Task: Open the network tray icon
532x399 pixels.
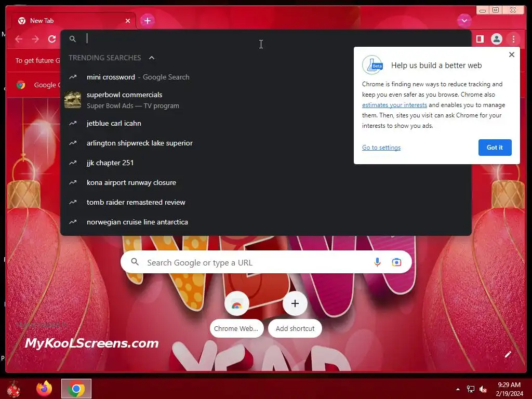Action: coord(471,389)
